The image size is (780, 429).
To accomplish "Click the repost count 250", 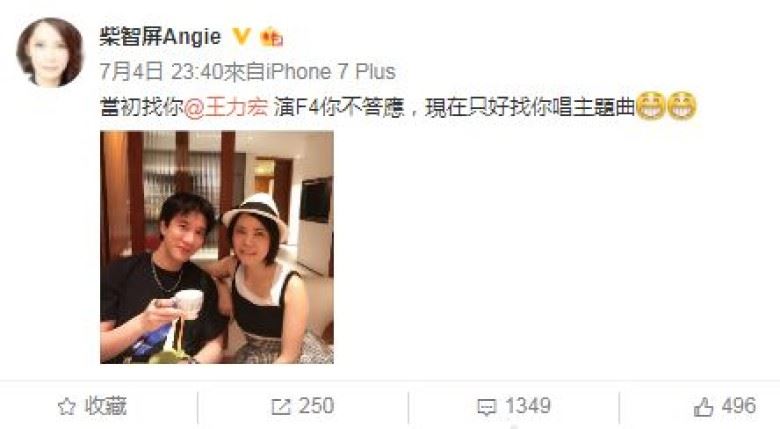I will click(x=316, y=406).
